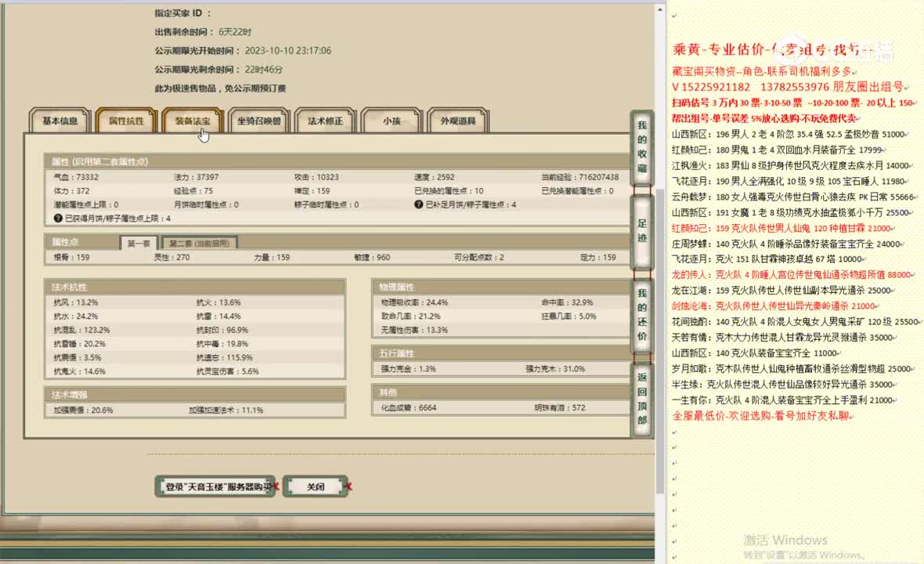Screen dimensions: 924x564
Task: Click 物理吸收率：24.4% value
Action: click(414, 302)
